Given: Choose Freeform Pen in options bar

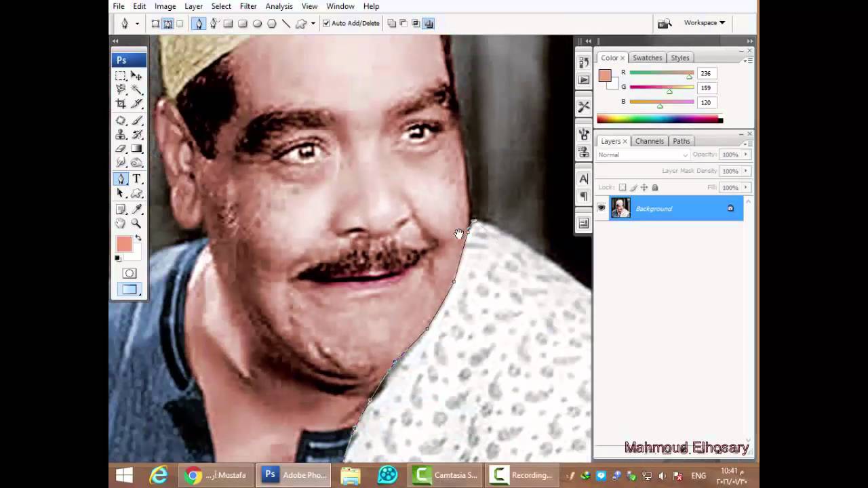Looking at the screenshot, I should [x=214, y=24].
